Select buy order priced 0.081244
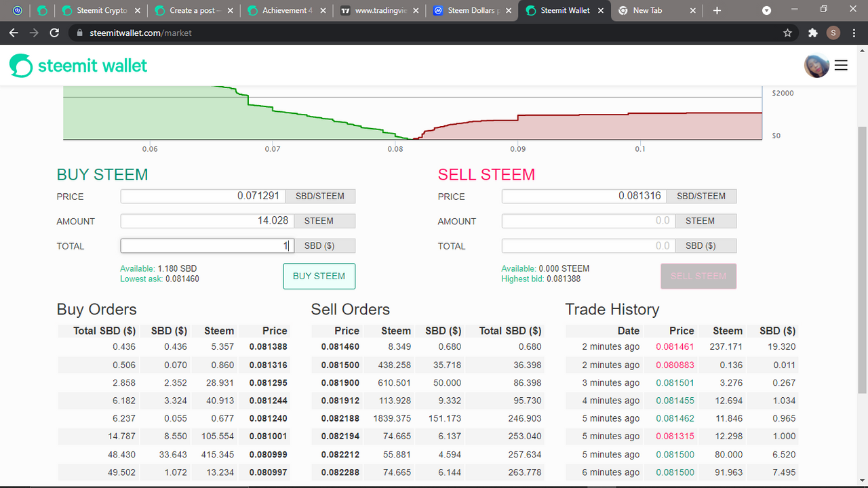Image resolution: width=868 pixels, height=488 pixels. [x=174, y=401]
